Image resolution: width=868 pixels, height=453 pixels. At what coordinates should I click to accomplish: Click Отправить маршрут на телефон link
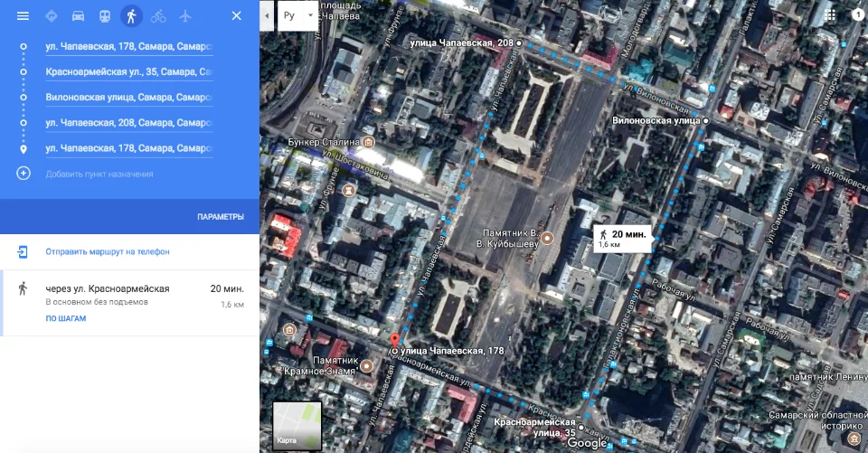(x=108, y=251)
